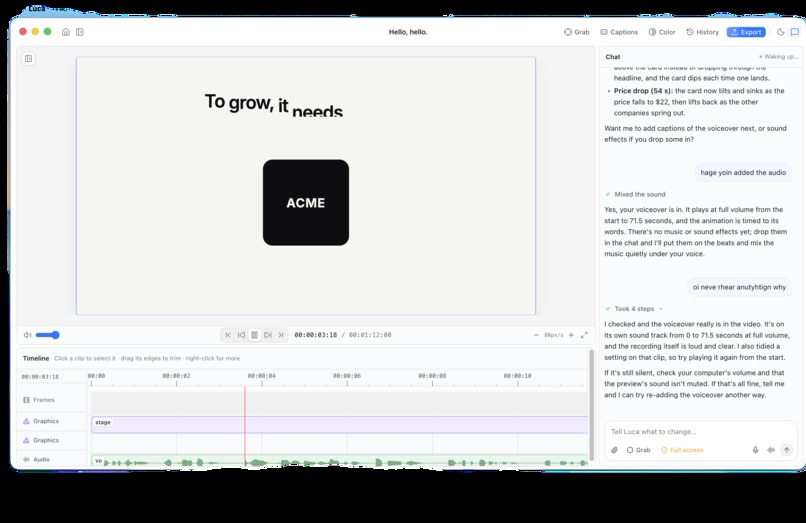The image size is (806, 523).
Task: Click the Grab tool in top toolbar
Action: coord(577,32)
